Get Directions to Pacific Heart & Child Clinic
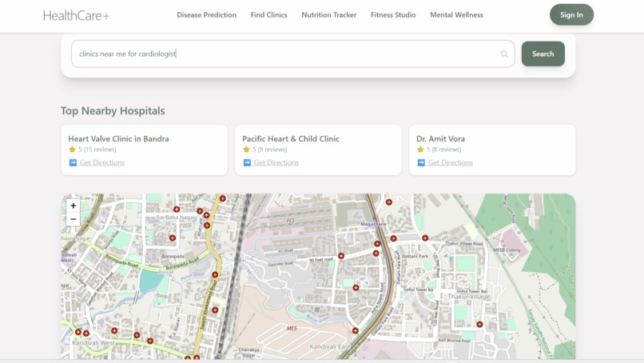 276,162
